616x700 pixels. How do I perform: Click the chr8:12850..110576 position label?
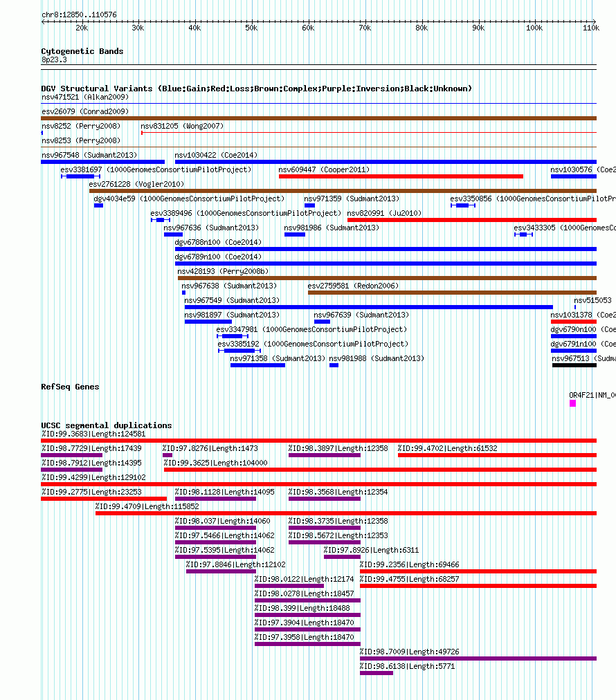(x=79, y=15)
